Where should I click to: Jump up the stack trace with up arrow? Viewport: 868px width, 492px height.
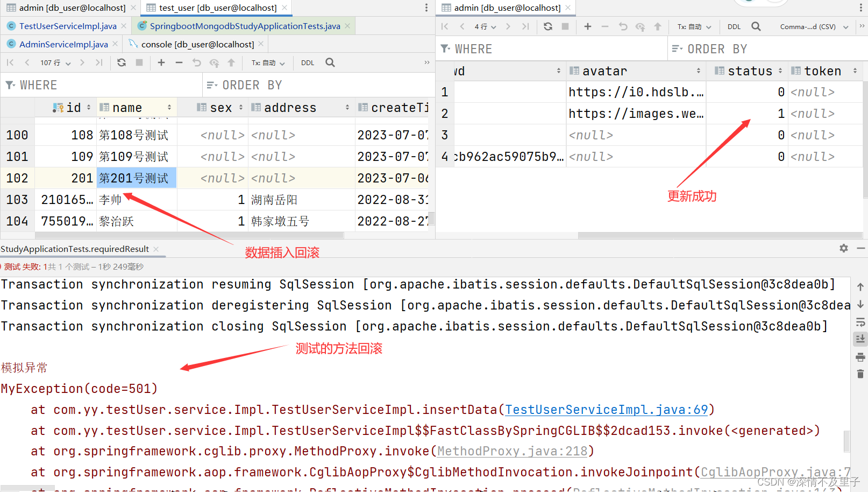point(860,287)
